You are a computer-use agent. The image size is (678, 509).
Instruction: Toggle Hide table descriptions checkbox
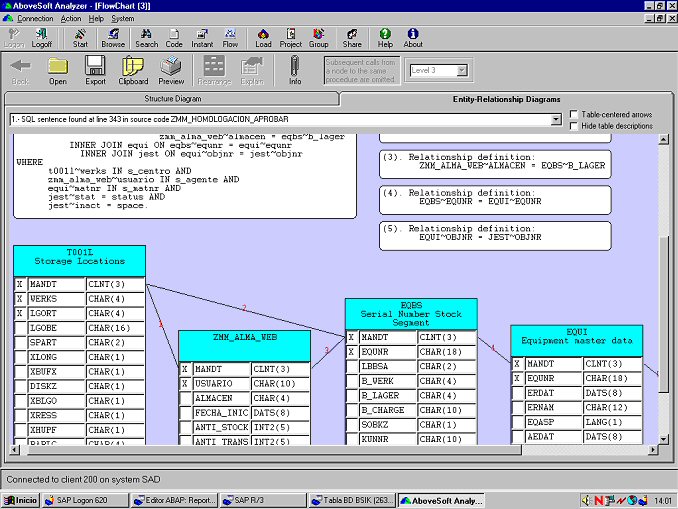pos(573,126)
